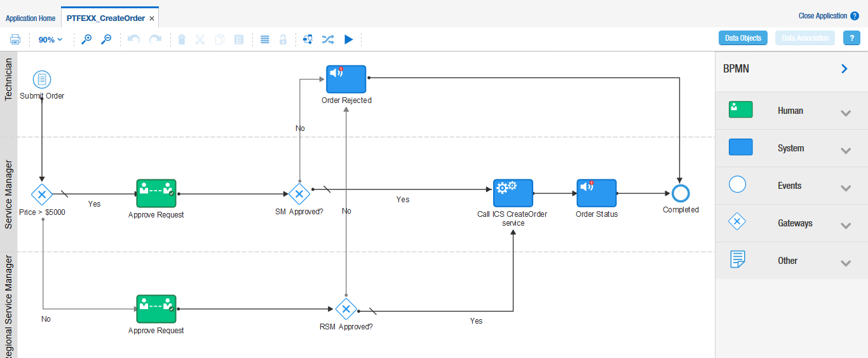Click the BPMN palette title

pos(736,69)
